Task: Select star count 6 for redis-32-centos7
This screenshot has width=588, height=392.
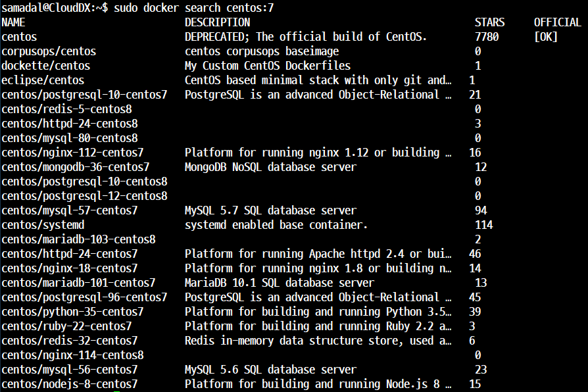Action: 472,341
